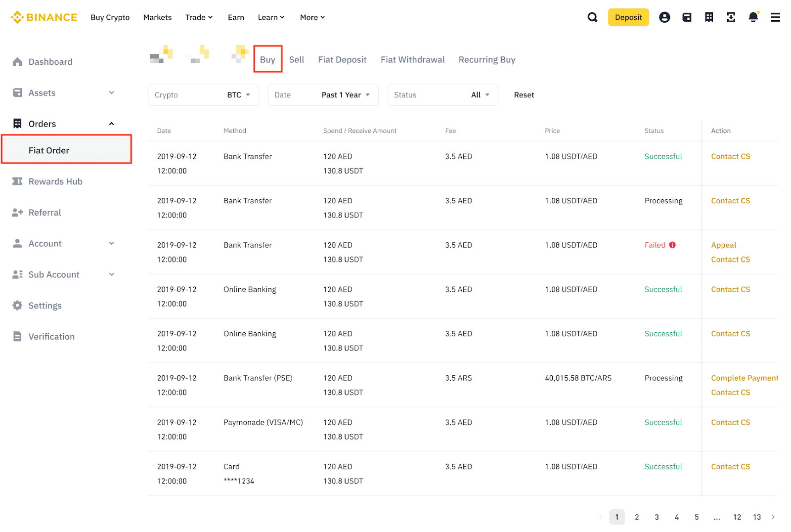Screen dimensions: 791x532
Task: Open the user profile icon
Action: click(664, 17)
